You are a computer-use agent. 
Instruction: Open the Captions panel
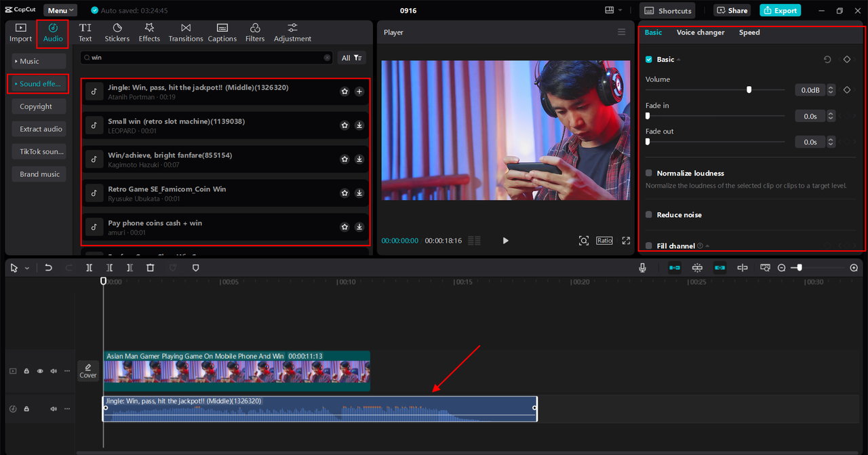tap(222, 32)
